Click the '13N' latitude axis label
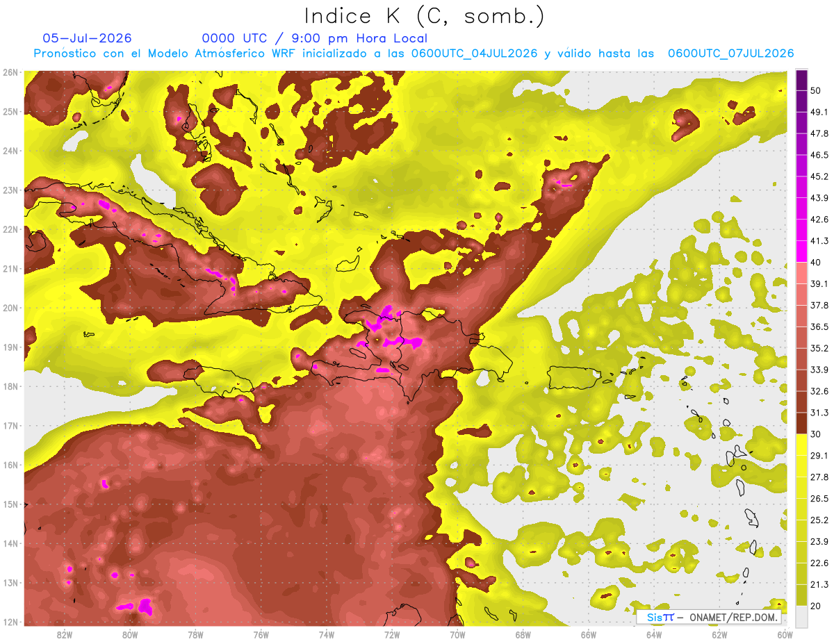 coord(10,583)
